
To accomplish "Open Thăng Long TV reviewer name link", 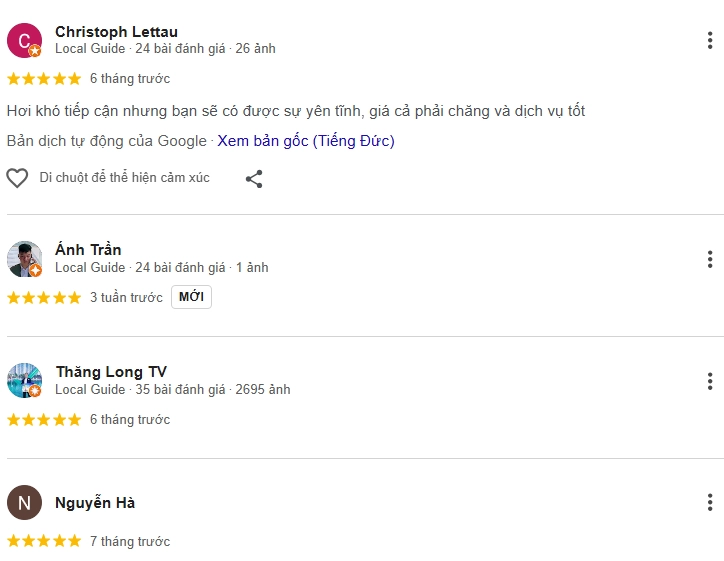I will point(111,372).
